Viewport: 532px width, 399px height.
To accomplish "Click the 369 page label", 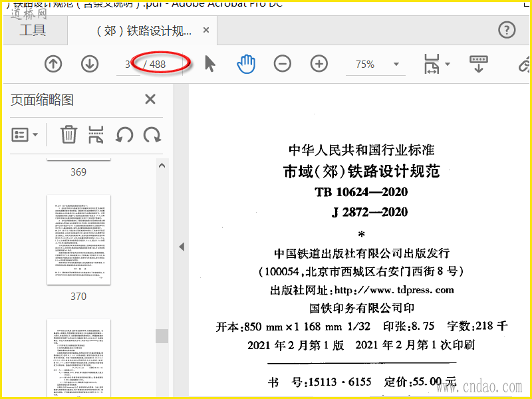I will (78, 172).
